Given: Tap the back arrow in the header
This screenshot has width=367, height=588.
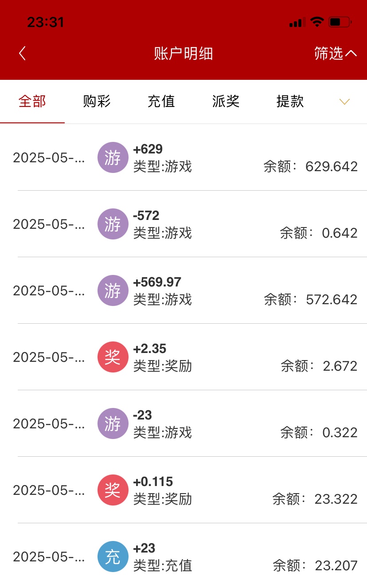Looking at the screenshot, I should tap(22, 54).
